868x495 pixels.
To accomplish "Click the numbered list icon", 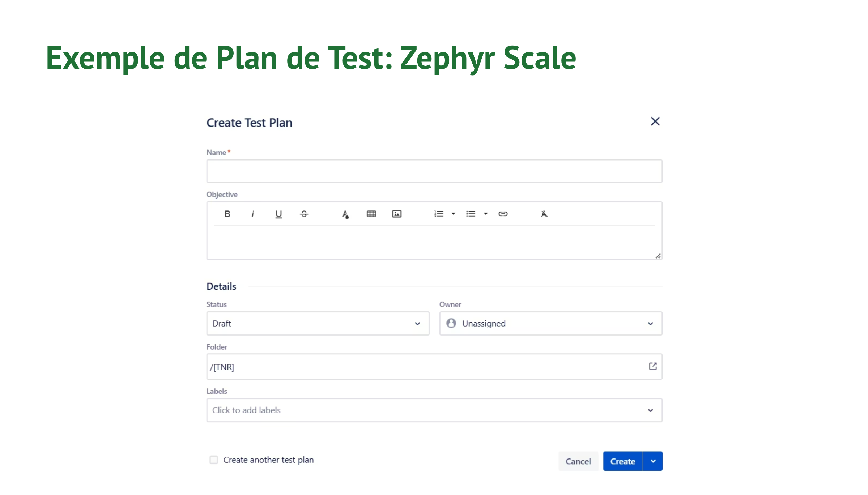I will (x=439, y=214).
